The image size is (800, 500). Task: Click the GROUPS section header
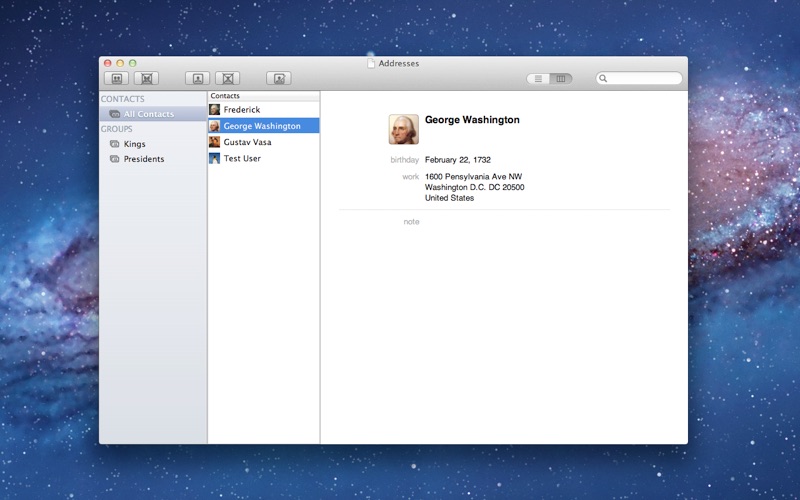coord(116,129)
